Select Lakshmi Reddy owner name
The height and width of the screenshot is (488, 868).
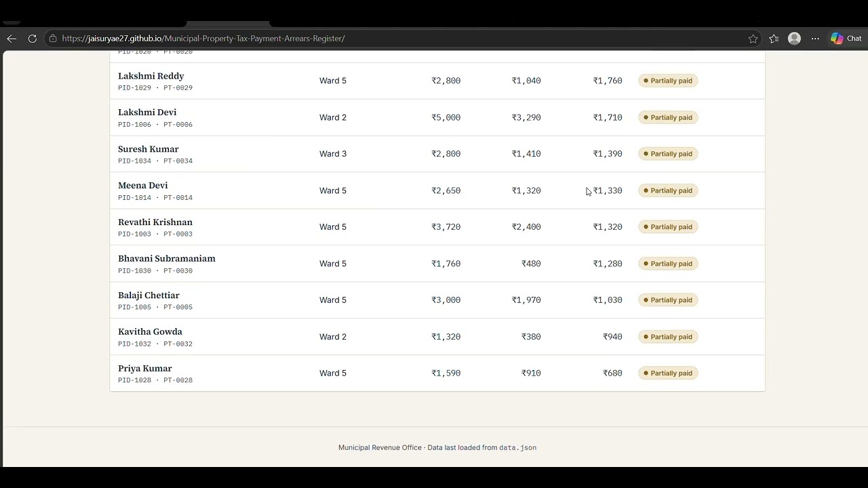coord(151,76)
